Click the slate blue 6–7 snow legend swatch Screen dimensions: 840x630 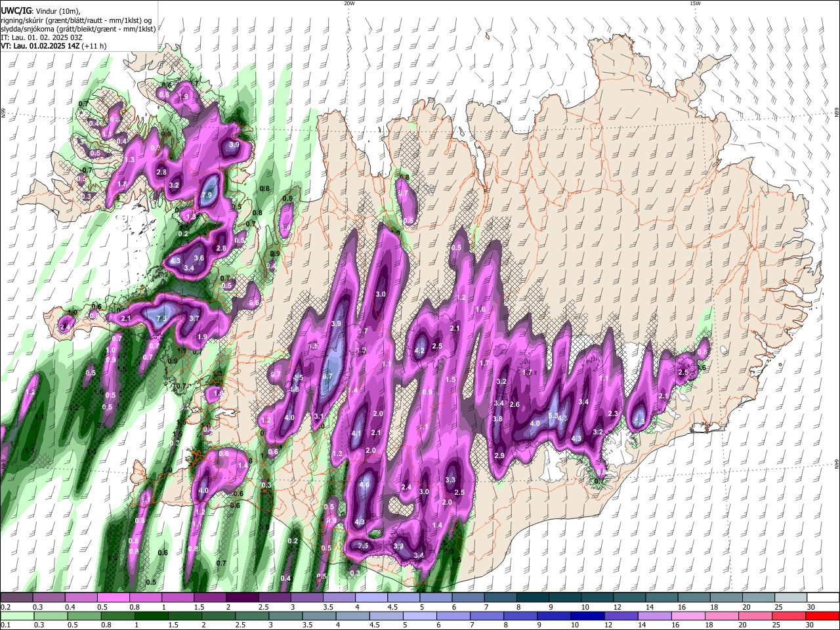[468, 597]
